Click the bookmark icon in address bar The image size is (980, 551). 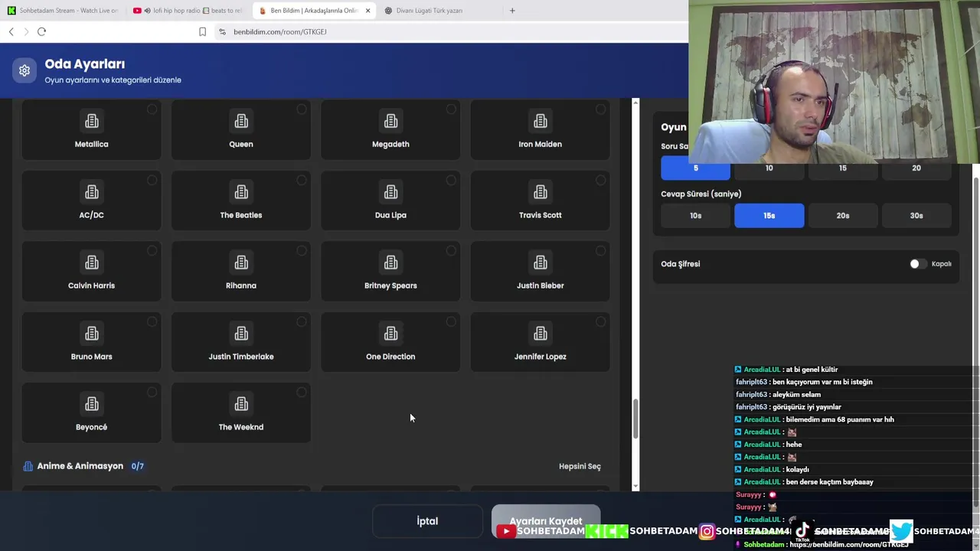point(202,31)
